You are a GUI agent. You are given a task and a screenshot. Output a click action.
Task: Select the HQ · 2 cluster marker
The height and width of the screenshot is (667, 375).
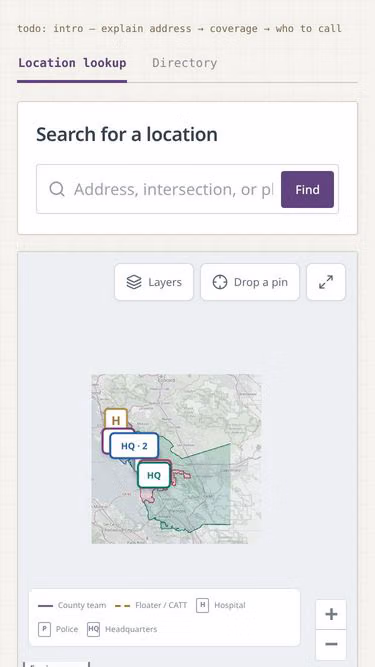coord(134,446)
